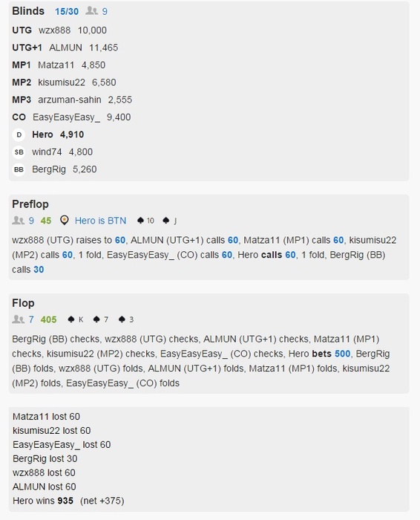Image resolution: width=420 pixels, height=520 pixels.
Task: Click the location pin icon near Hero is BTN
Action: 65,221
